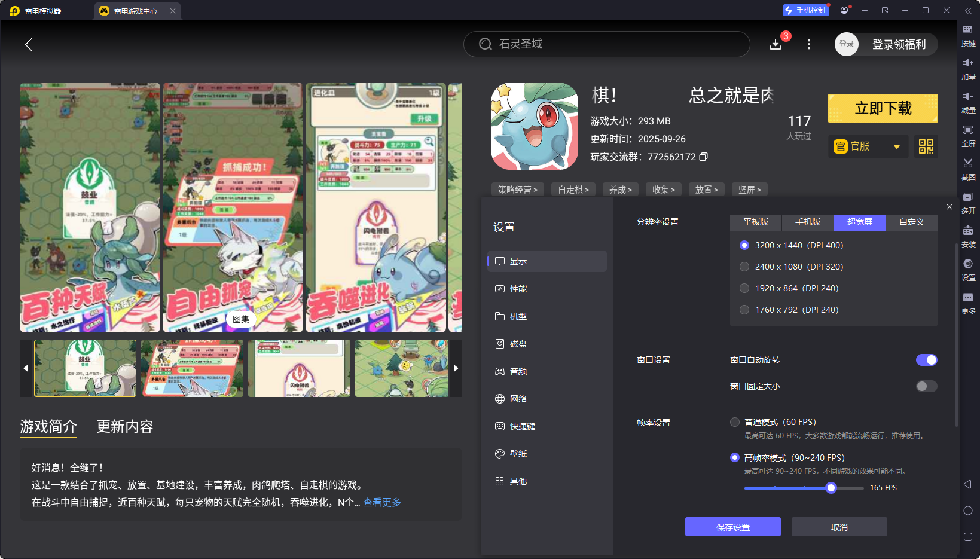Collapse the emulator sidebar with the chevron

[969, 10]
